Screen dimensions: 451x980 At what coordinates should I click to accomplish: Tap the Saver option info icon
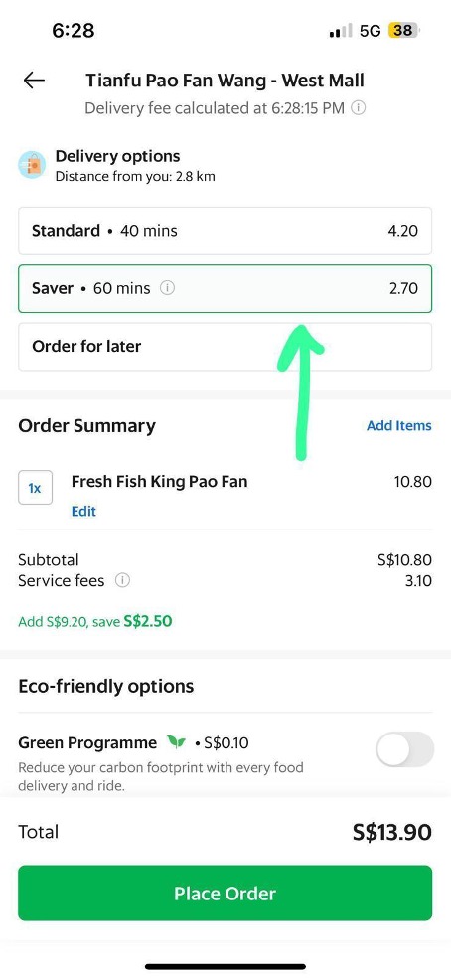[x=168, y=288]
